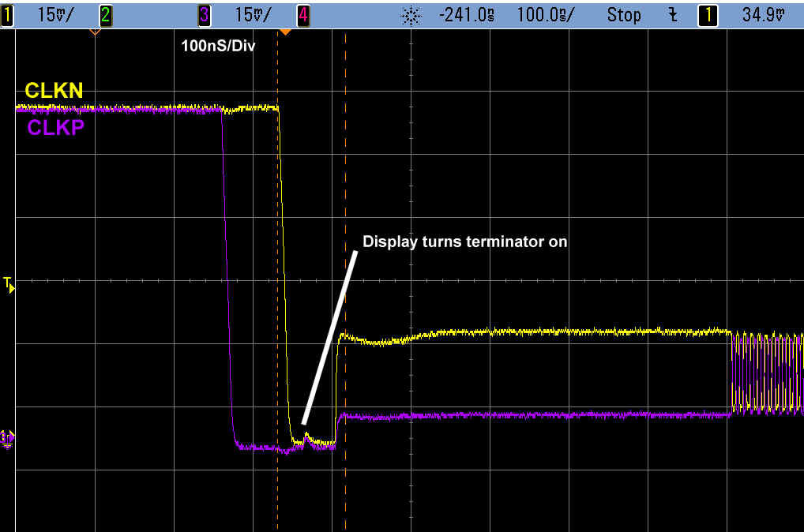Click the purple CLKP trace label
The width and height of the screenshot is (804, 532).
(55, 128)
